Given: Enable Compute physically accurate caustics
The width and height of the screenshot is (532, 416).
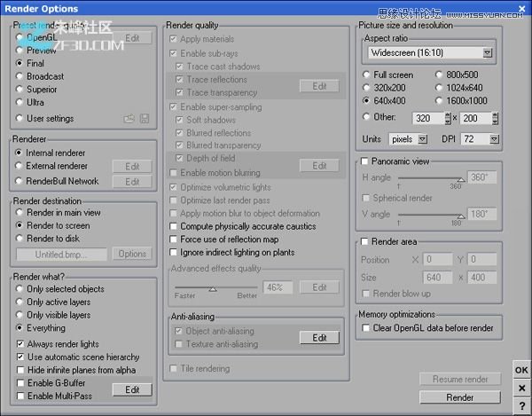Looking at the screenshot, I should pyautogui.click(x=173, y=226).
